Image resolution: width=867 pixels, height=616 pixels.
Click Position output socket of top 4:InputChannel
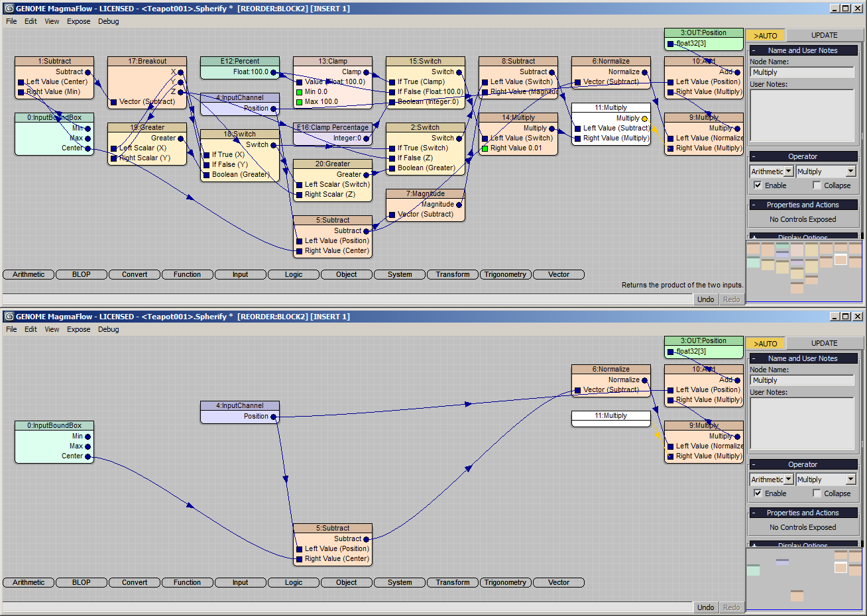pyautogui.click(x=273, y=109)
